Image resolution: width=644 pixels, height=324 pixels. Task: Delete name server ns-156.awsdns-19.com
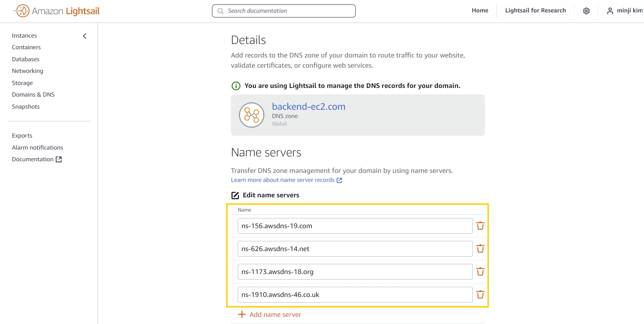pos(480,226)
